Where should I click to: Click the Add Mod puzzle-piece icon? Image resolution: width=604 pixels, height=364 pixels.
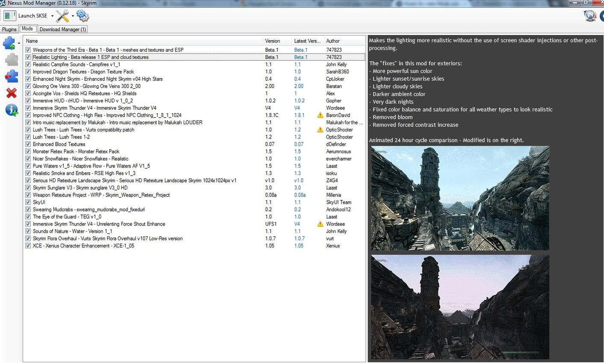(9, 43)
